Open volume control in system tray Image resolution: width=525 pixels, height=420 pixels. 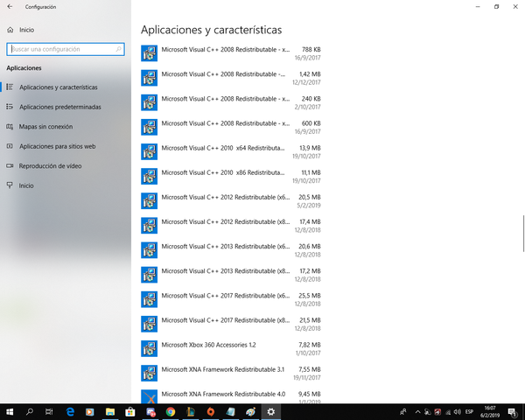click(x=458, y=411)
